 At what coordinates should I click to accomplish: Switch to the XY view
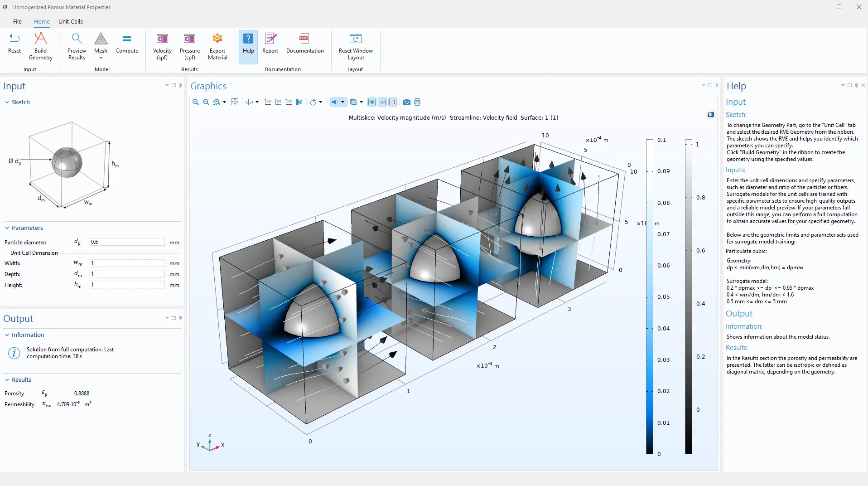click(x=268, y=102)
